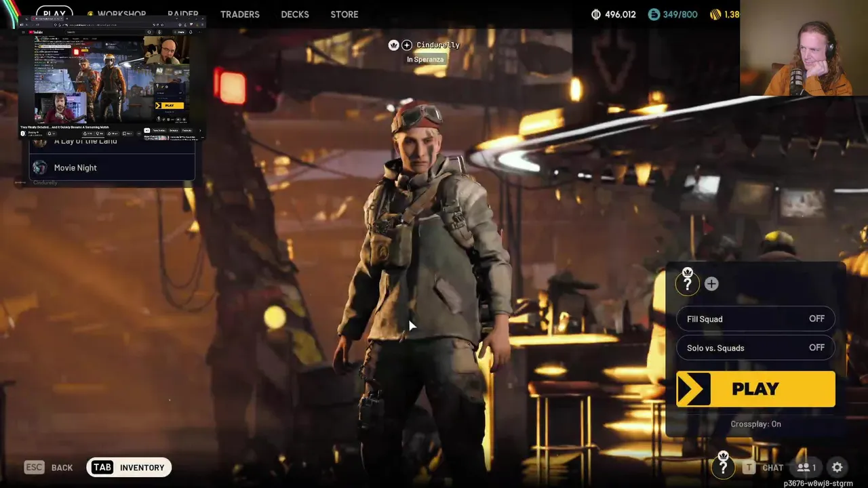Open the social players list icon
The height and width of the screenshot is (488, 868).
pyautogui.click(x=806, y=467)
